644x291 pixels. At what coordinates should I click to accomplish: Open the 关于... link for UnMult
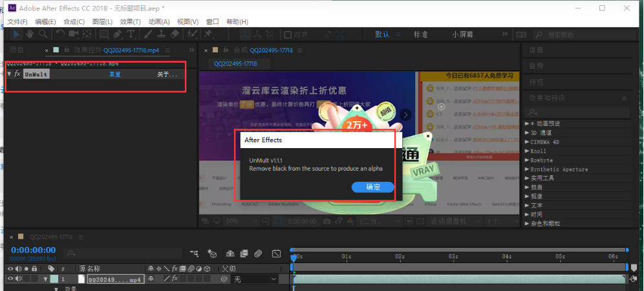(167, 75)
